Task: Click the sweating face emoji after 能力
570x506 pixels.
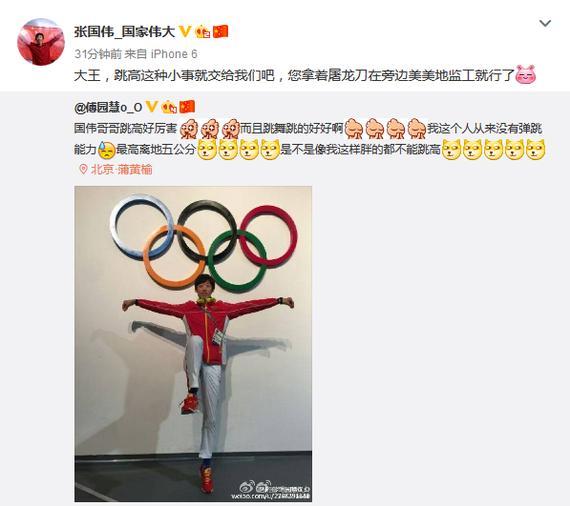Action: 107,150
